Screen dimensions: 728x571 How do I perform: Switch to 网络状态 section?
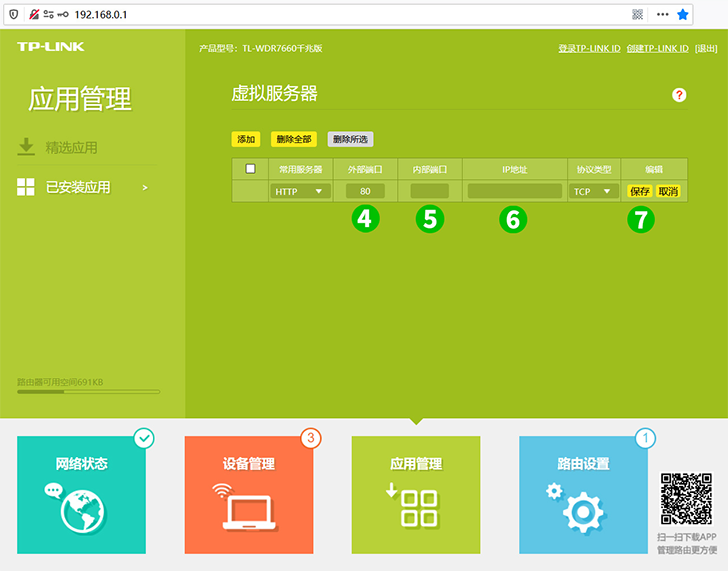(81, 494)
